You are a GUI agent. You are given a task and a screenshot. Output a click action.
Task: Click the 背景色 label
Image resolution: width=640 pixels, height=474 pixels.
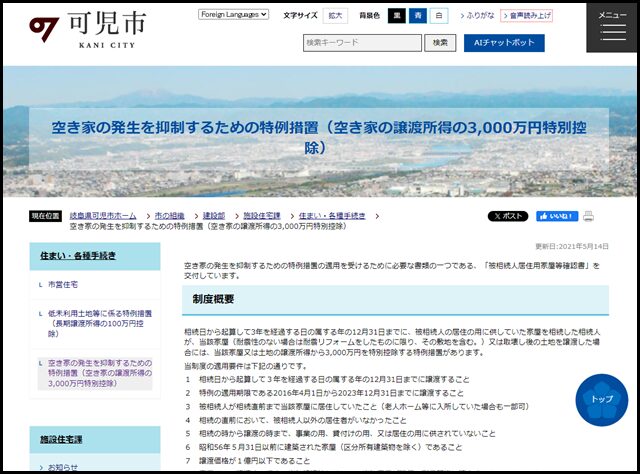tap(369, 16)
